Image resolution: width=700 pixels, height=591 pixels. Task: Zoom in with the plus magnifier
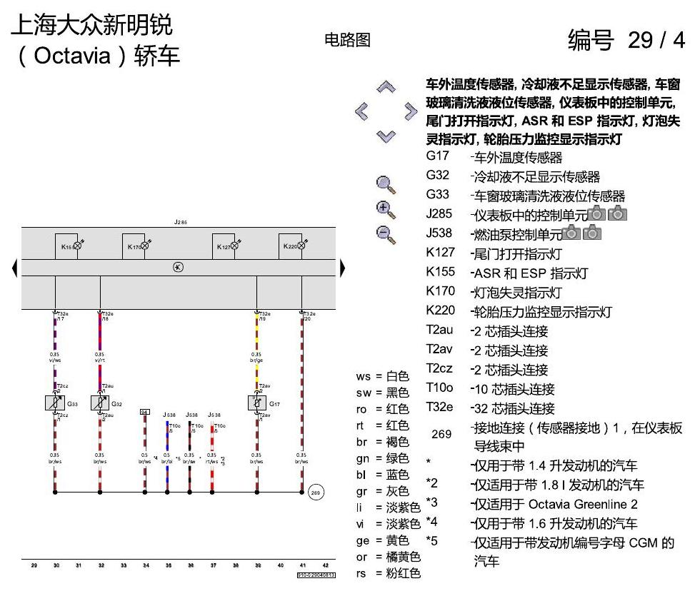(x=386, y=210)
